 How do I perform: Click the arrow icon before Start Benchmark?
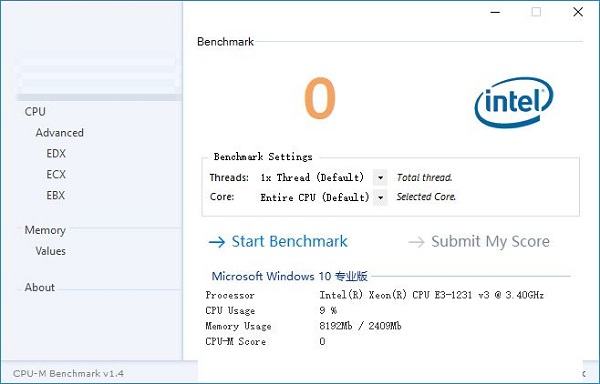tap(217, 242)
